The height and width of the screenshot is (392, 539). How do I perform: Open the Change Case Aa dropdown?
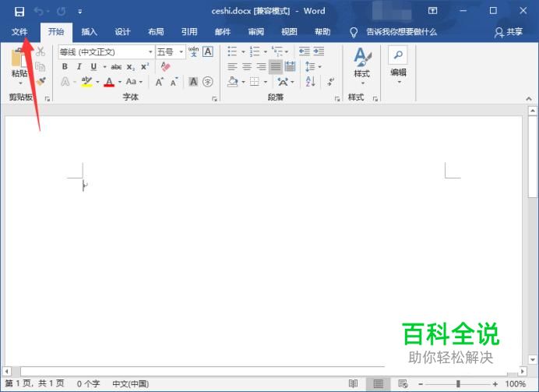tap(134, 82)
